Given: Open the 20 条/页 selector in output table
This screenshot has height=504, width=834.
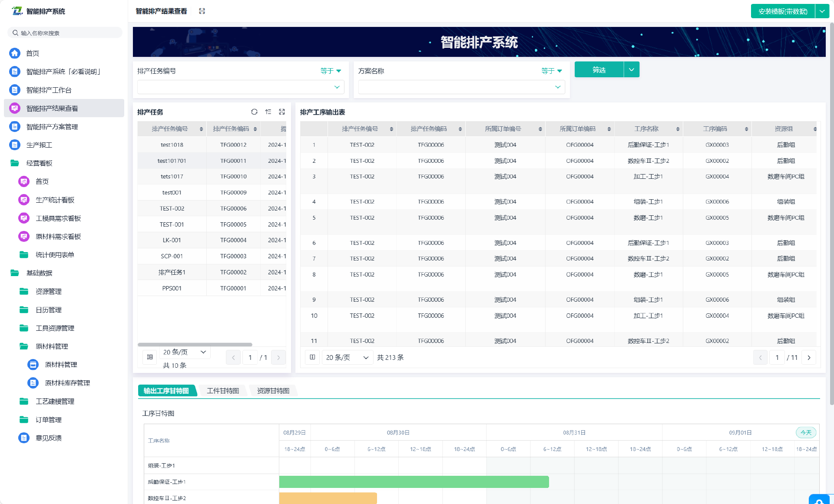Looking at the screenshot, I should pos(347,357).
